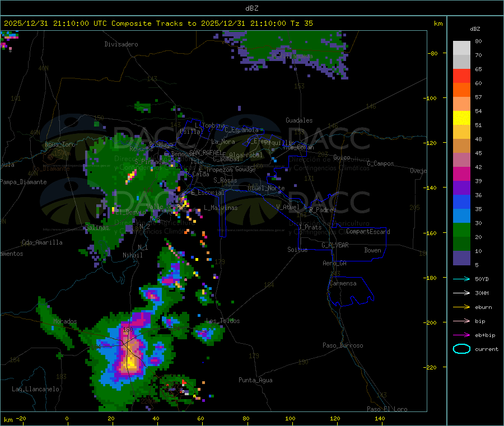Image resolution: width=504 pixels, height=426 pixels.
Task: Click the 'Bowen' map label
Action: pyautogui.click(x=373, y=251)
